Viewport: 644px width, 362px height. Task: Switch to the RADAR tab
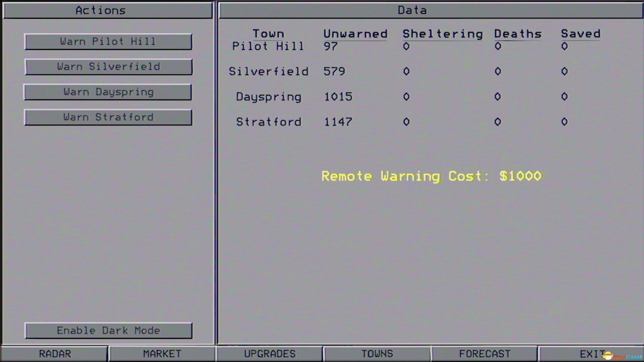(55, 354)
